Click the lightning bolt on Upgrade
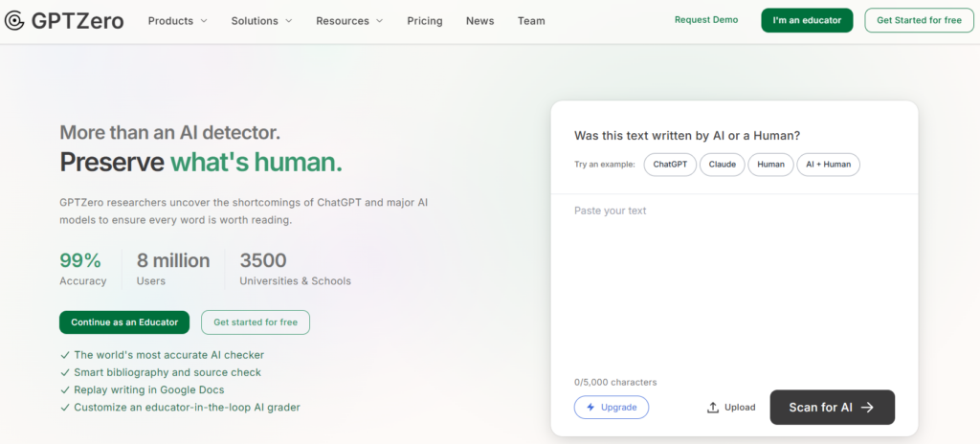 coord(590,407)
